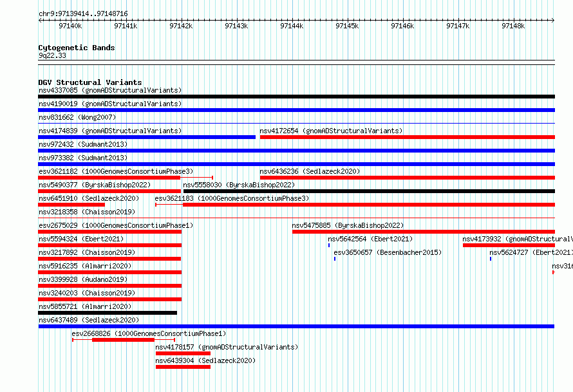Select nsv972432 (Sudmant2013) label
This screenshot has width=573, height=392.
click(x=83, y=144)
